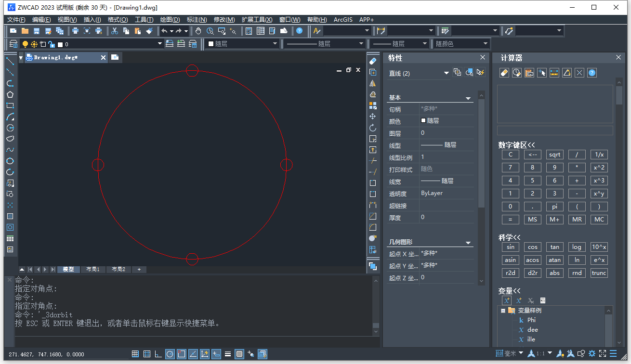631x364 pixels.
Task: Select the Revision Cloud tool
Action: coord(10,139)
